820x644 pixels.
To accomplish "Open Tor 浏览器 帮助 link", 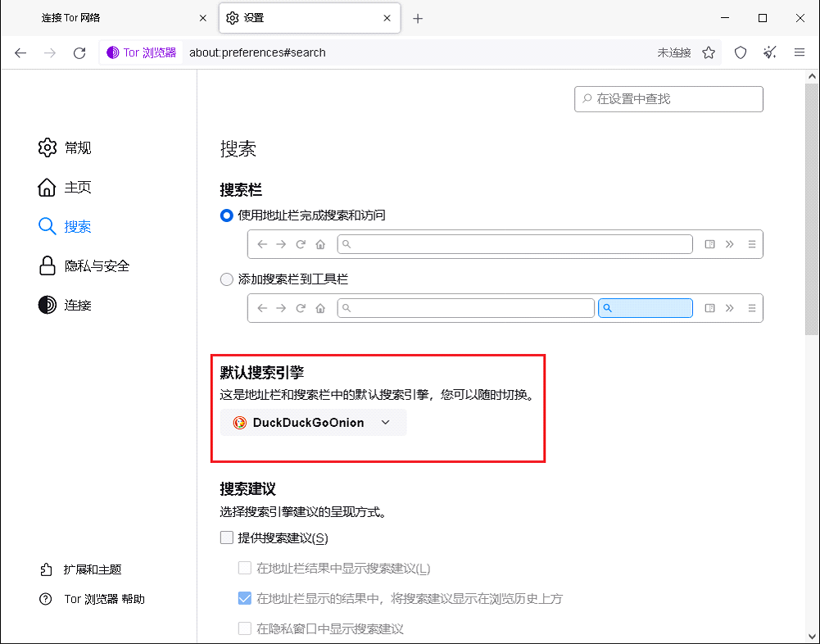I will click(92, 600).
